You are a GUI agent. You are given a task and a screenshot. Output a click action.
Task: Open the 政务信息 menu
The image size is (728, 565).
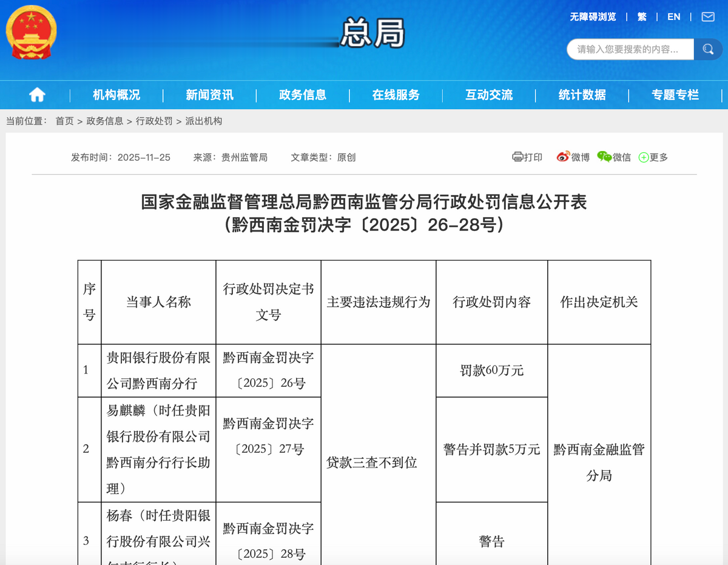[303, 95]
